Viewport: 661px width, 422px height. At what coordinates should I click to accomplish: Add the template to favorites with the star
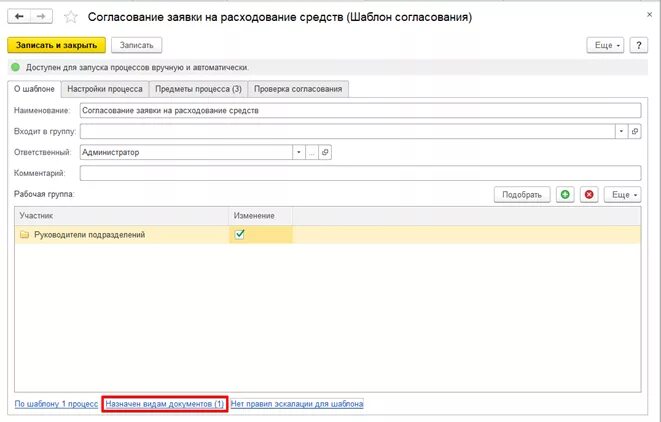pos(70,17)
